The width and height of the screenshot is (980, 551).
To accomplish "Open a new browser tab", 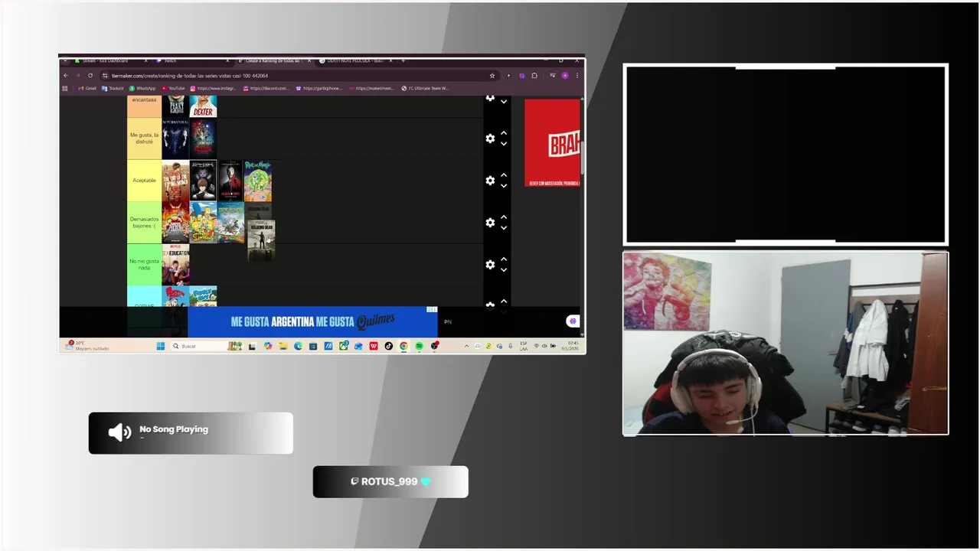I will [x=403, y=60].
